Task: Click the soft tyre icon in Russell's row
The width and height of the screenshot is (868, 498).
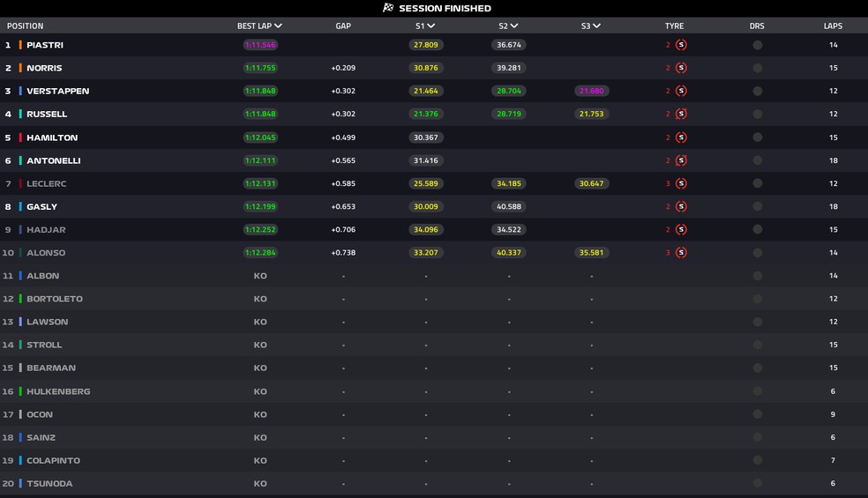Action: coord(682,114)
